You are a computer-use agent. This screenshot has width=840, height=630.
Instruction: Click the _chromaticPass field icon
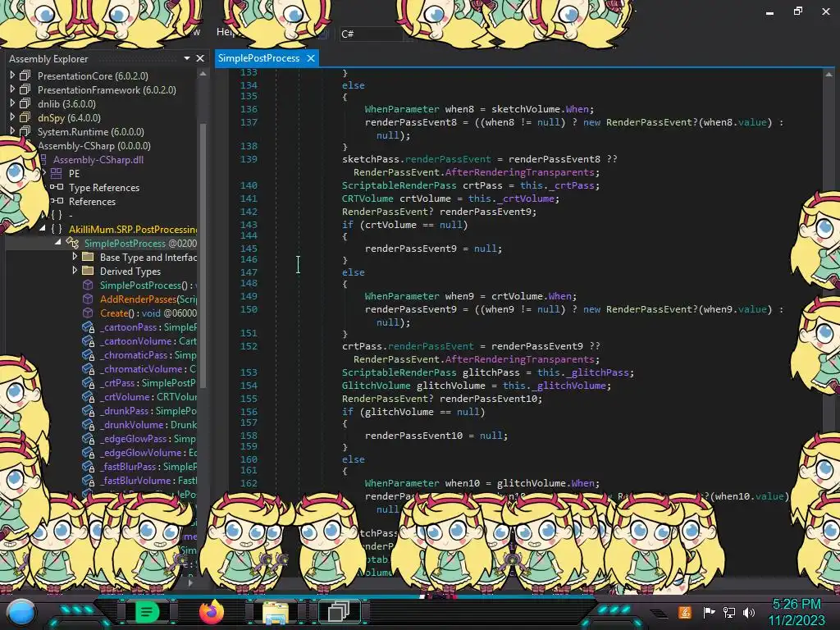point(89,354)
